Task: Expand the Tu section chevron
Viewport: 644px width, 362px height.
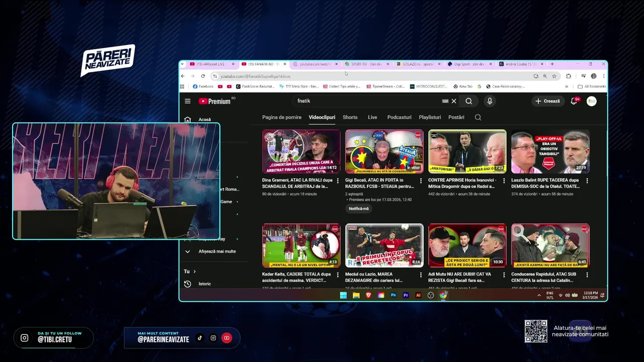Action: coord(195,271)
